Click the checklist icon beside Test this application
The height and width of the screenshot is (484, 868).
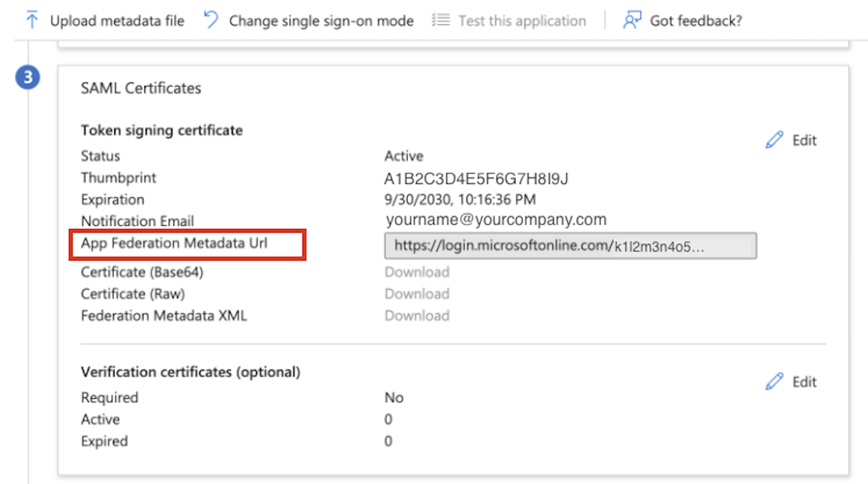pyautogui.click(x=441, y=20)
